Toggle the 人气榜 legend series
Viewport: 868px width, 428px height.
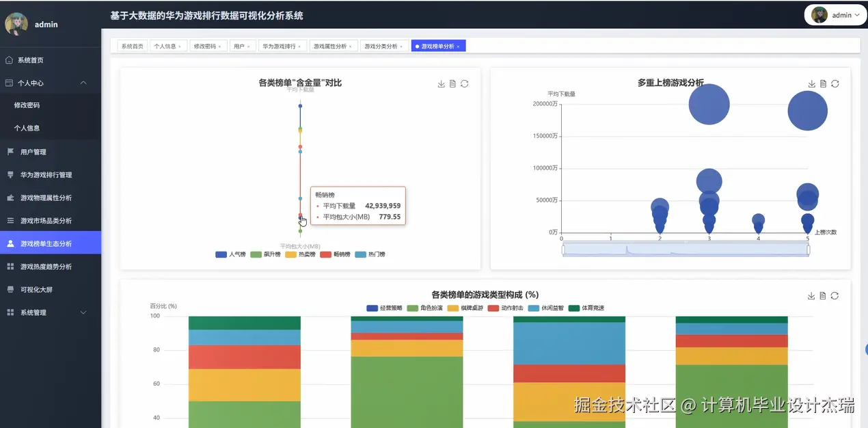coord(230,254)
